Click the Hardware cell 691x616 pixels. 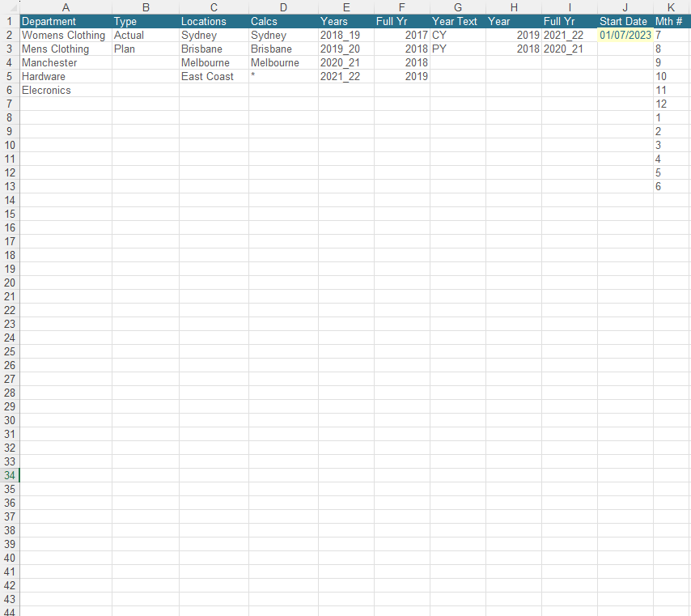click(x=66, y=76)
